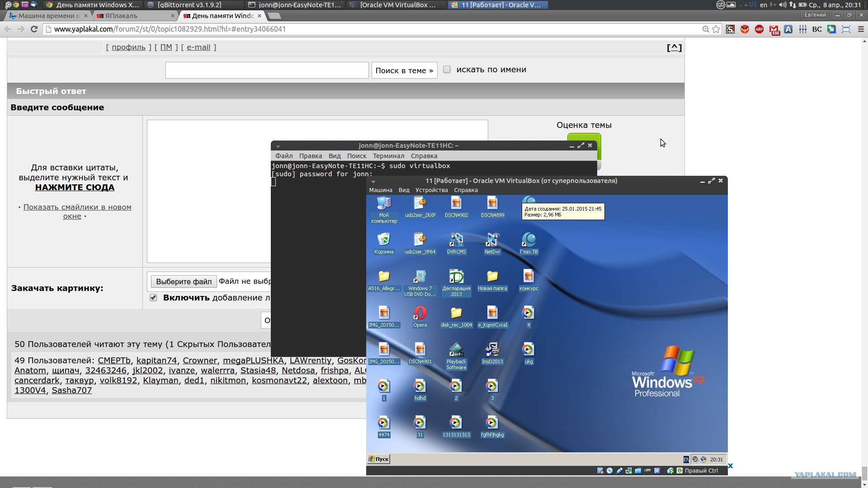Open the Машина menu in VirtualBox
868x488 pixels.
pyautogui.click(x=381, y=190)
